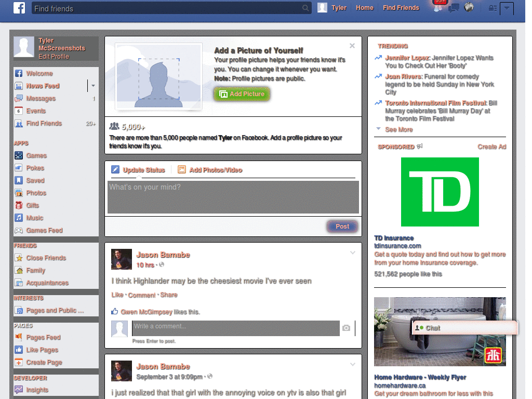Viewport: 532px width, 399px height.
Task: Click the Like Pages thumbs-up icon
Action: click(19, 350)
